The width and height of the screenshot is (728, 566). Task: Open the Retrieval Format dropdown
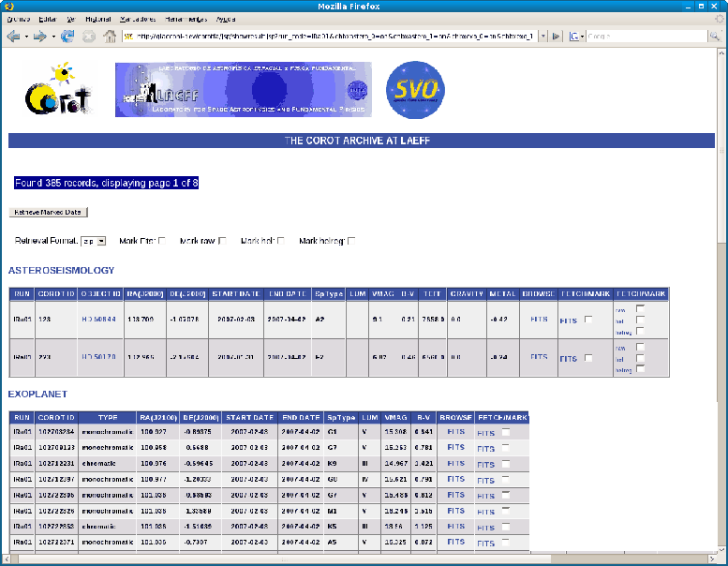tap(93, 241)
